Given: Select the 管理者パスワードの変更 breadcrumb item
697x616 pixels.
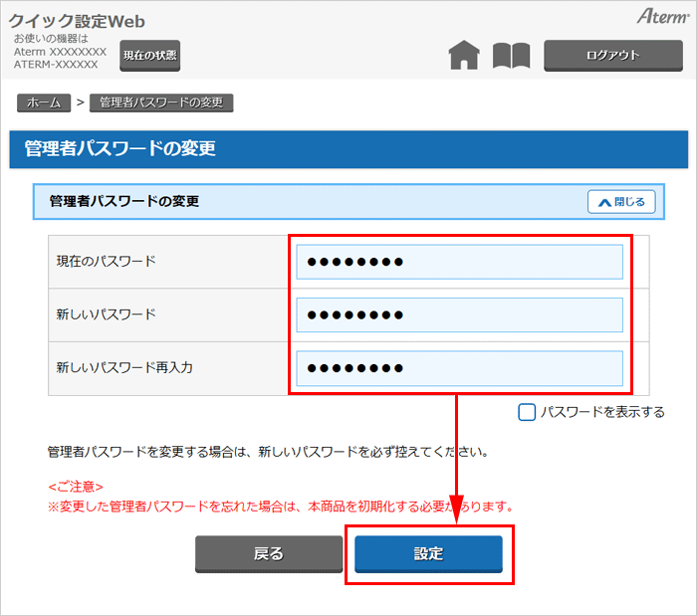Looking at the screenshot, I should click(160, 103).
